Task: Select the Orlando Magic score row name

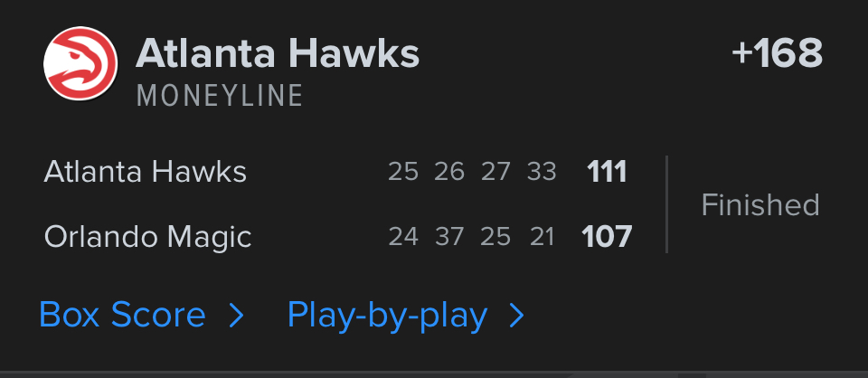Action: coord(147,237)
